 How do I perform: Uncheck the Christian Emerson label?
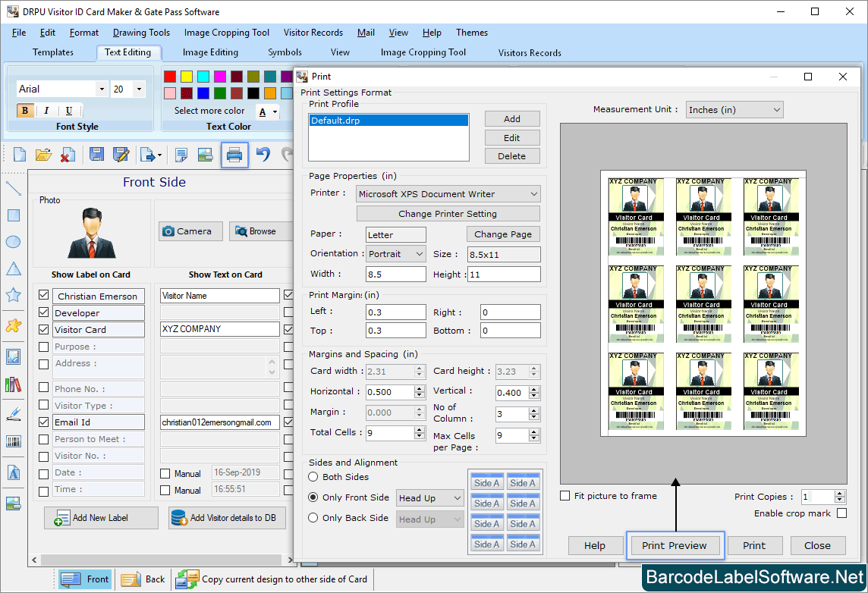coord(43,296)
